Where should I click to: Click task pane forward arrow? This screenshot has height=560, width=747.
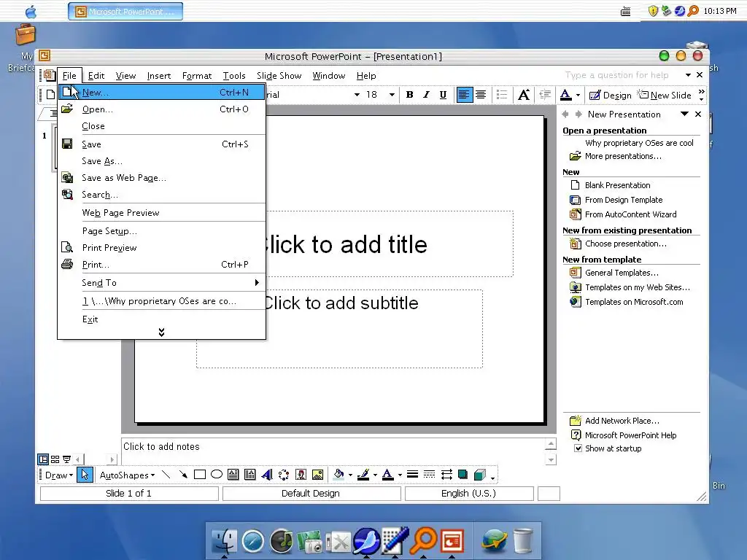(578, 114)
